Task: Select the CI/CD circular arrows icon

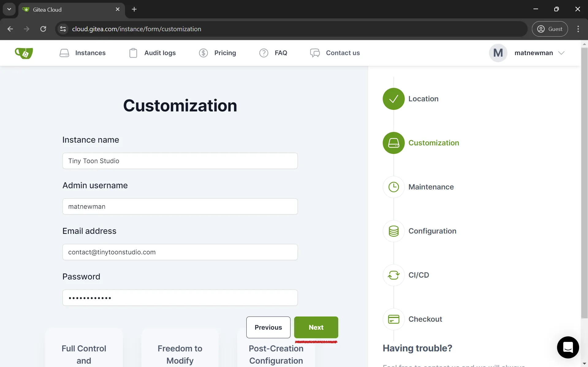Action: tap(393, 275)
